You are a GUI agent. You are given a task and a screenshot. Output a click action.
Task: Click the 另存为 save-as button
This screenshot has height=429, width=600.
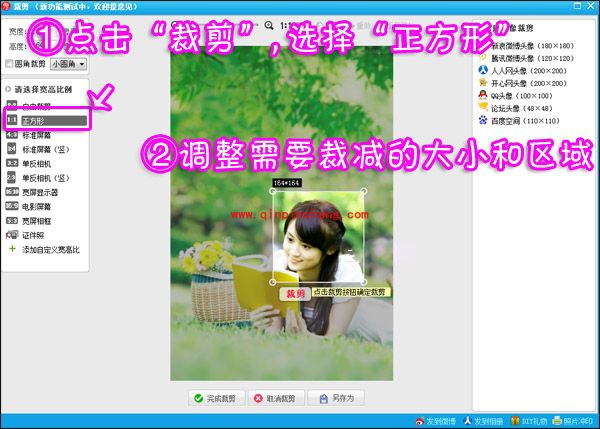[x=336, y=397]
